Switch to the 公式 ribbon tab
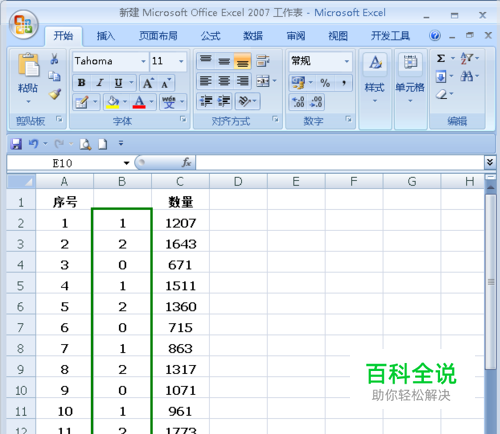This screenshot has width=500, height=434. pyautogui.click(x=210, y=36)
